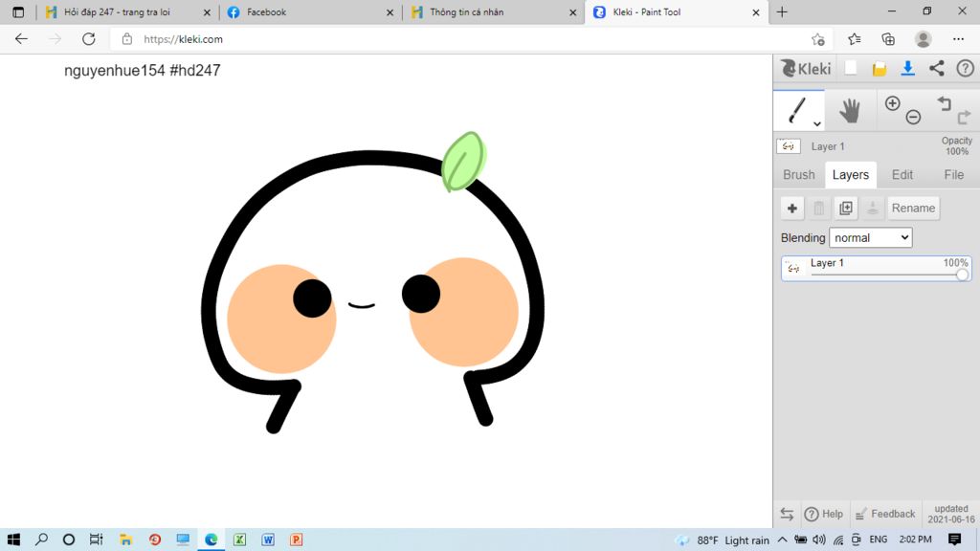Adjust Layer 1 opacity slider handle
This screenshot has height=551, width=980.
(962, 275)
